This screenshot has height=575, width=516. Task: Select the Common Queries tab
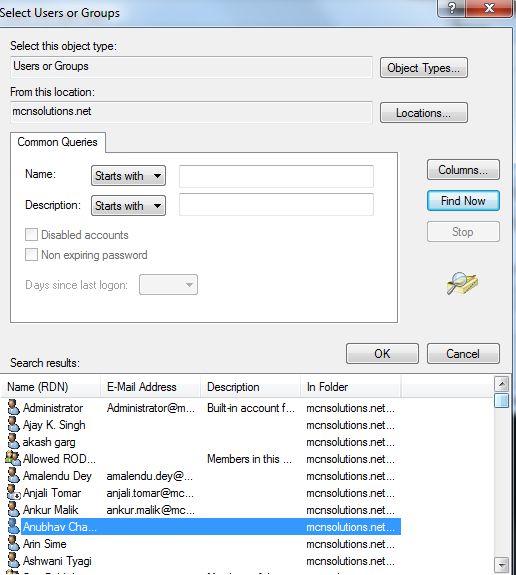point(58,142)
